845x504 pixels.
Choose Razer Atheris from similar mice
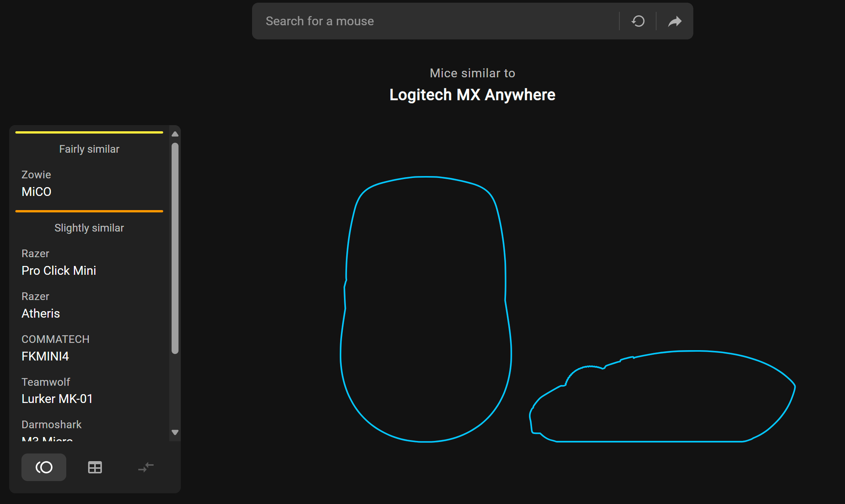pyautogui.click(x=41, y=306)
